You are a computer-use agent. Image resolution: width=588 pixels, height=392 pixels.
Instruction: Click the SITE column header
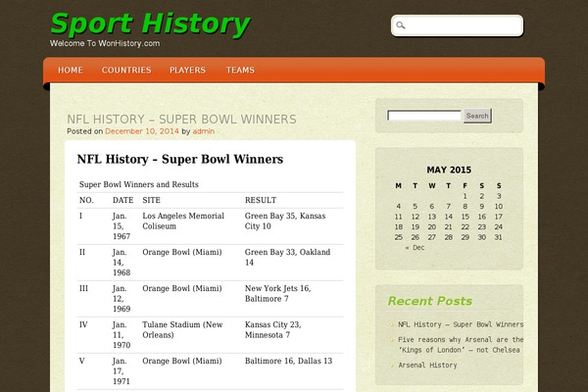(x=151, y=200)
